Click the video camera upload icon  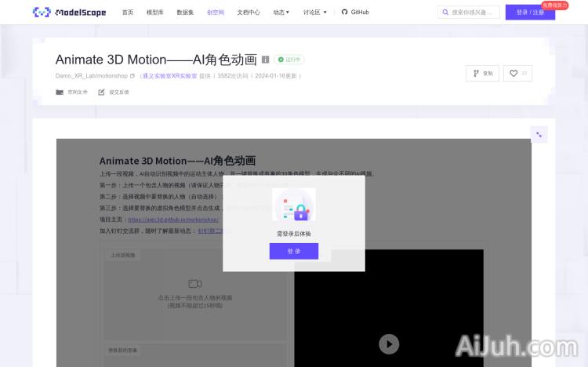(x=194, y=284)
